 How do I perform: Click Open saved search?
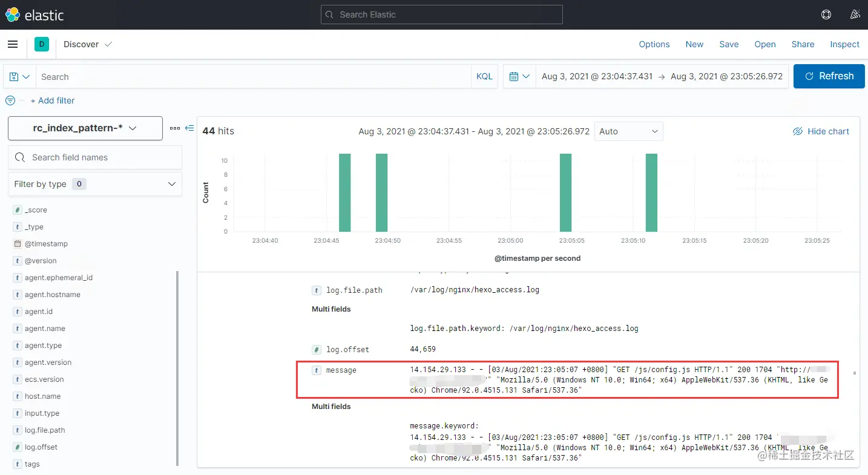(765, 44)
